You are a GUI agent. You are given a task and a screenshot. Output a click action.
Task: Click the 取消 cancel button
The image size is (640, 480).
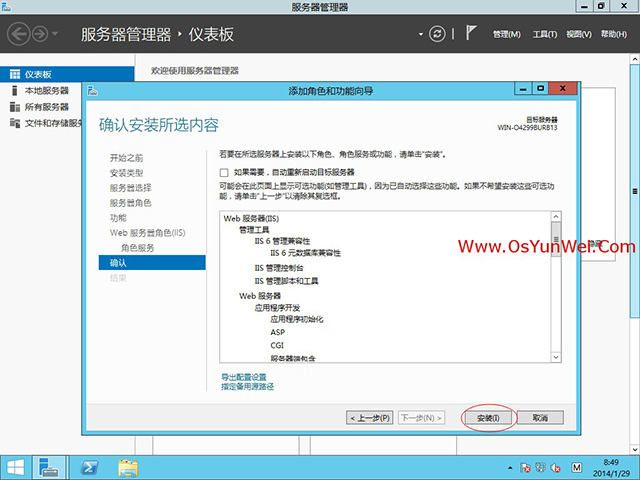click(x=540, y=418)
